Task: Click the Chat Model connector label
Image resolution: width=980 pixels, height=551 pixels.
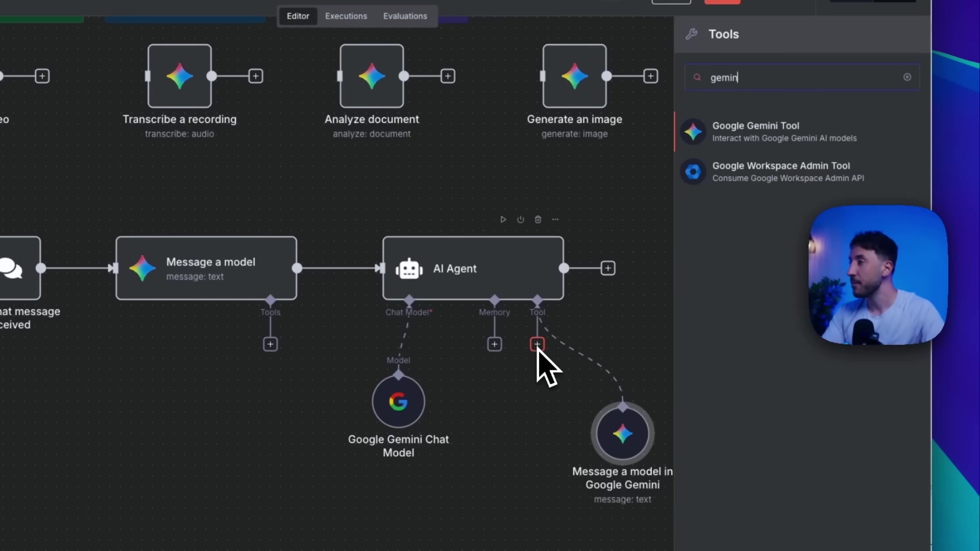Action: (408, 312)
